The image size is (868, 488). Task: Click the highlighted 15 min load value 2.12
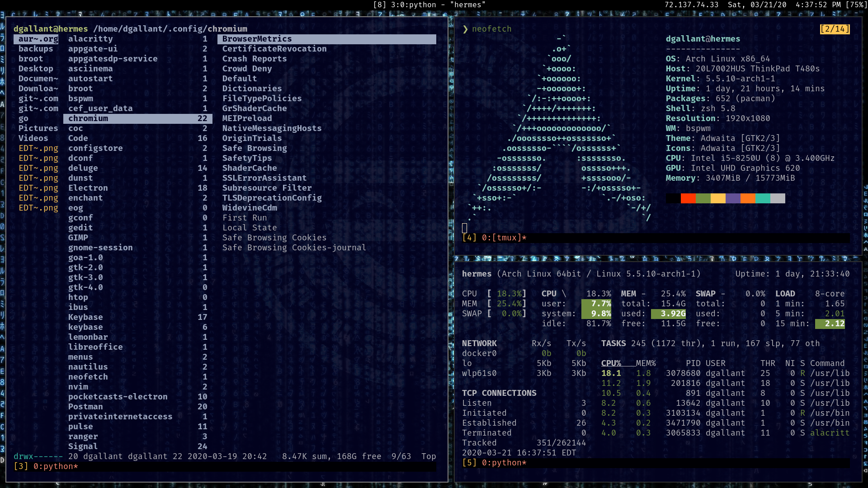pyautogui.click(x=830, y=324)
